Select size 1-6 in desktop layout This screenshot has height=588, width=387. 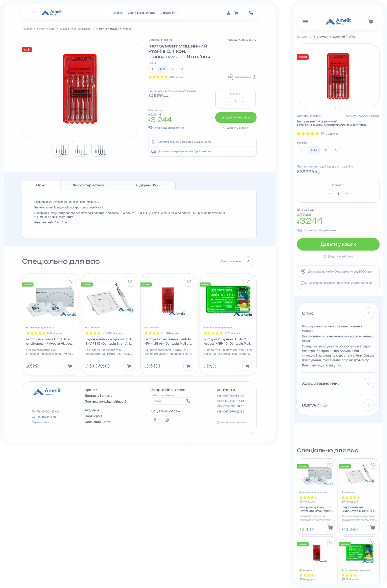(x=162, y=69)
